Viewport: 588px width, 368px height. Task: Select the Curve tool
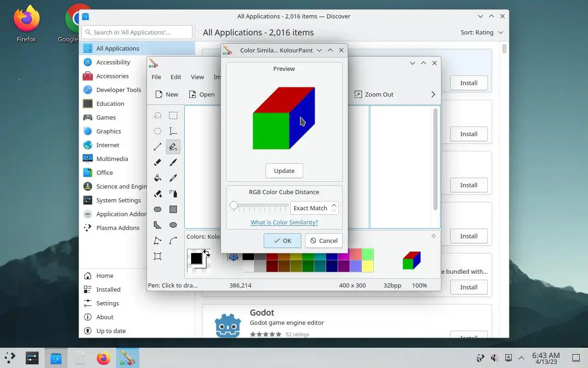(x=173, y=241)
